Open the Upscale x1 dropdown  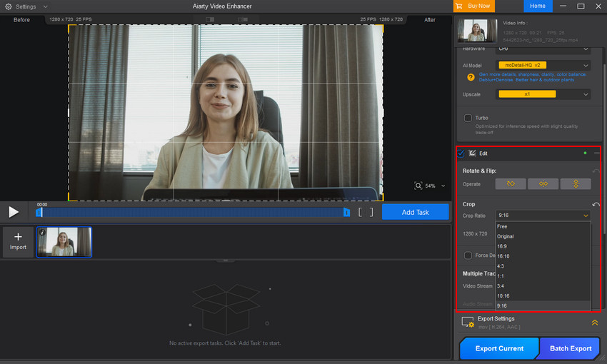point(543,94)
